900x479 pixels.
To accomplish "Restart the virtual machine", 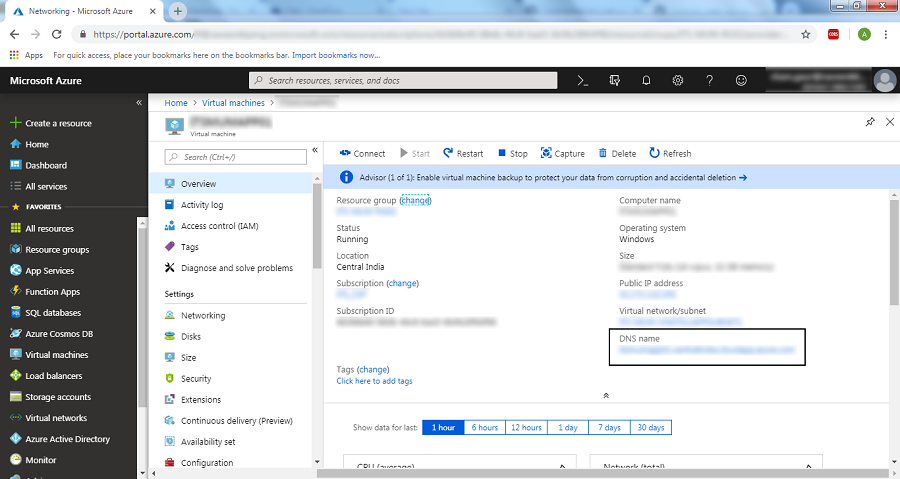I will [463, 153].
